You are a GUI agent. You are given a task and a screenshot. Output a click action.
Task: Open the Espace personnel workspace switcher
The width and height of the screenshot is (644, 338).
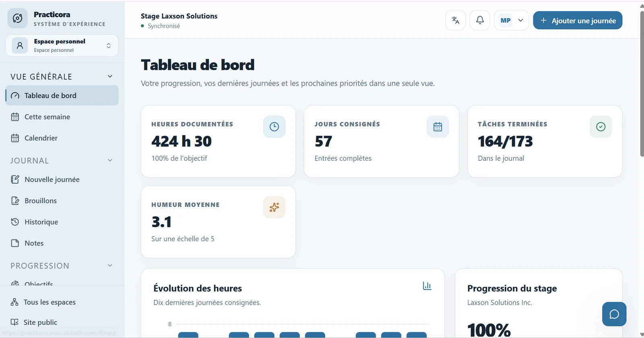62,45
